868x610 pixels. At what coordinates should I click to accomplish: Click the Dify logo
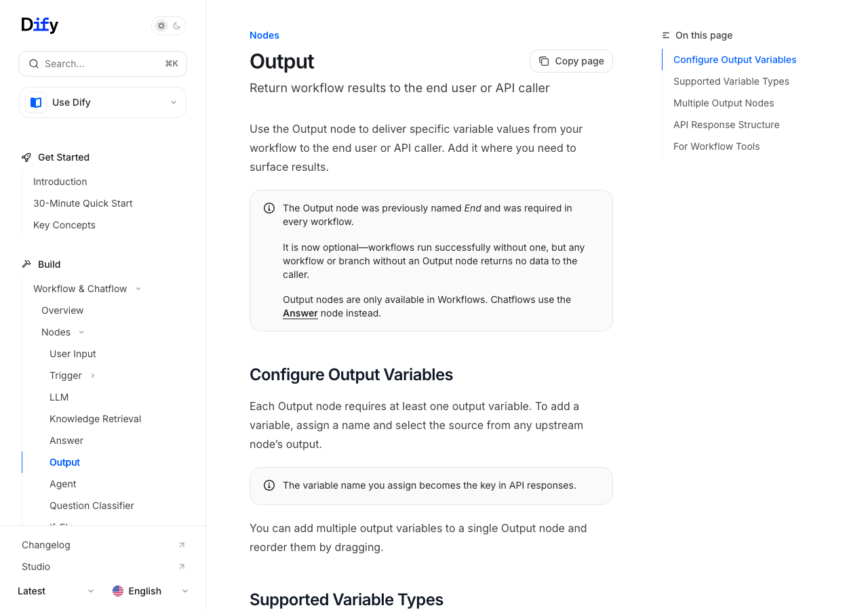(x=40, y=25)
